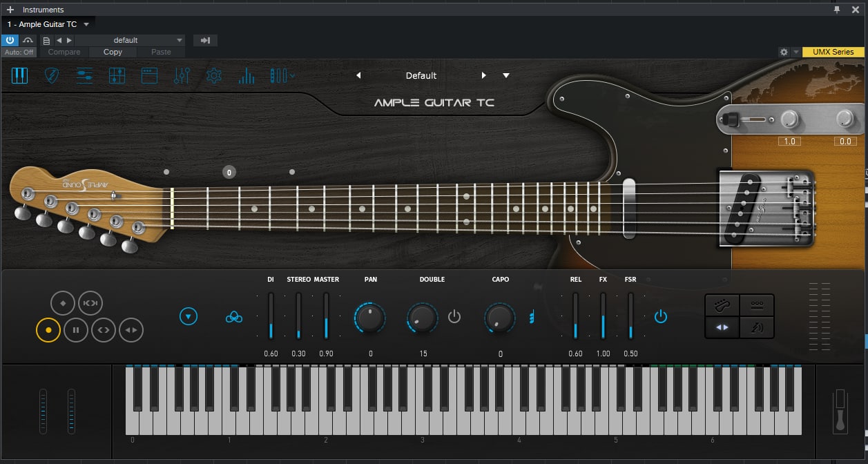Screen dimensions: 868x464
Task: Adjust the MASTER volume slider
Action: [x=326, y=316]
